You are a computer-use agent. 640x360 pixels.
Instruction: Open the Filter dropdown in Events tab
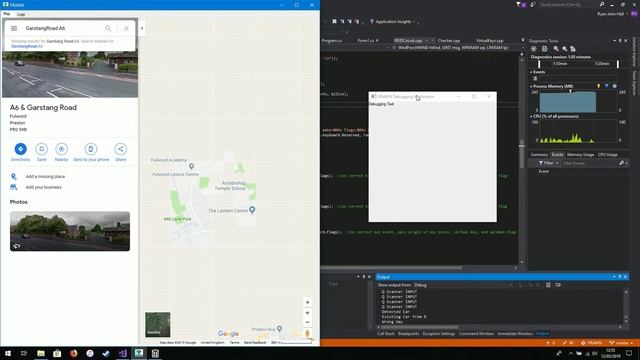[x=548, y=163]
